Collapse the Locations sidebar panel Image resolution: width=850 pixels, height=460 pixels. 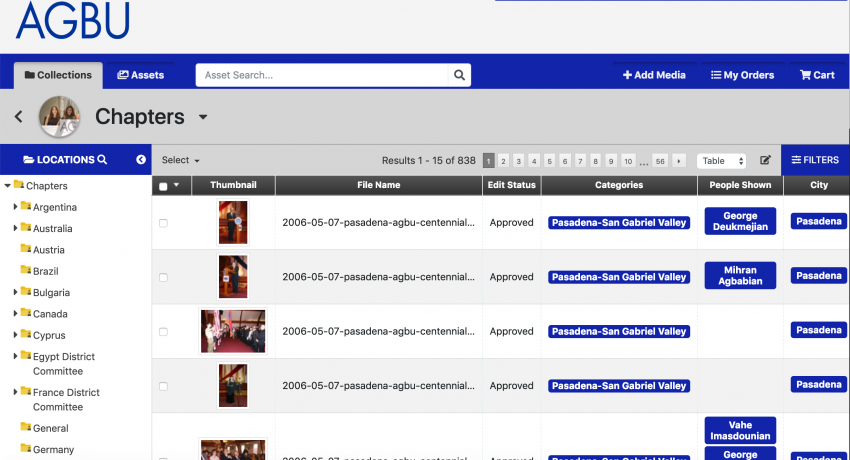[x=141, y=159]
